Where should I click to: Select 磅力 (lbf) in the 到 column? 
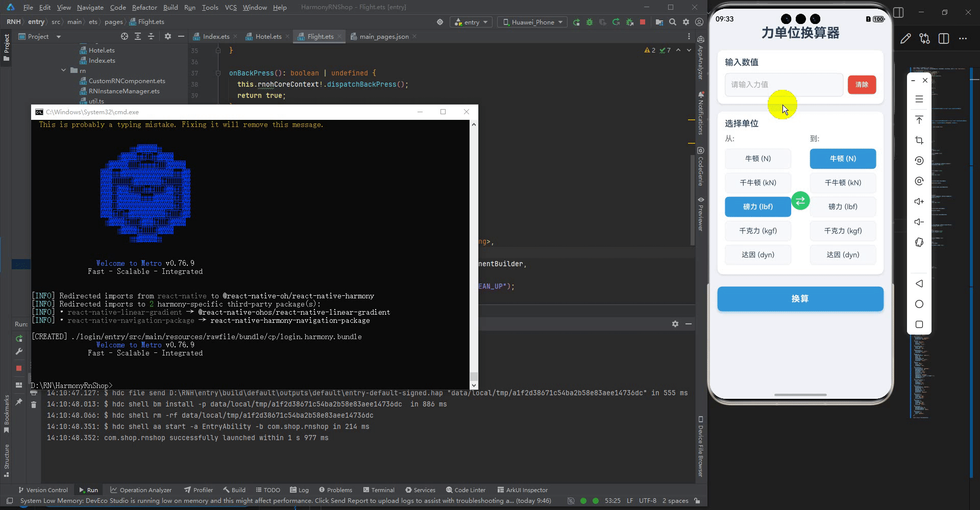843,207
